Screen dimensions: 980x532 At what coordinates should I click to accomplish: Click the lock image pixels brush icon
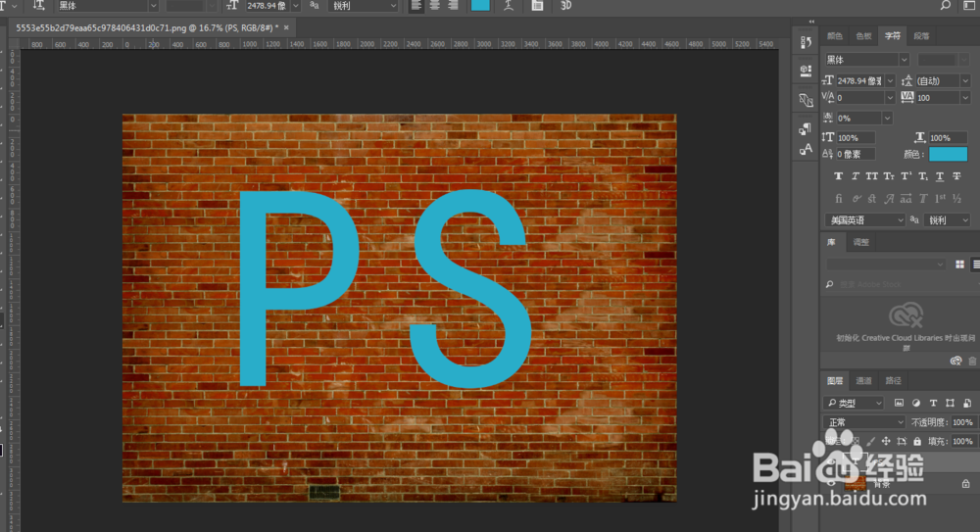[870, 441]
